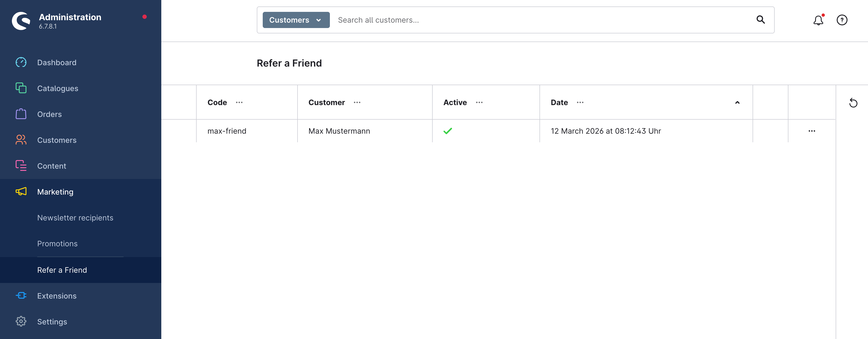Click the Catalogues sidebar icon
Image resolution: width=868 pixels, height=339 pixels.
click(x=21, y=88)
